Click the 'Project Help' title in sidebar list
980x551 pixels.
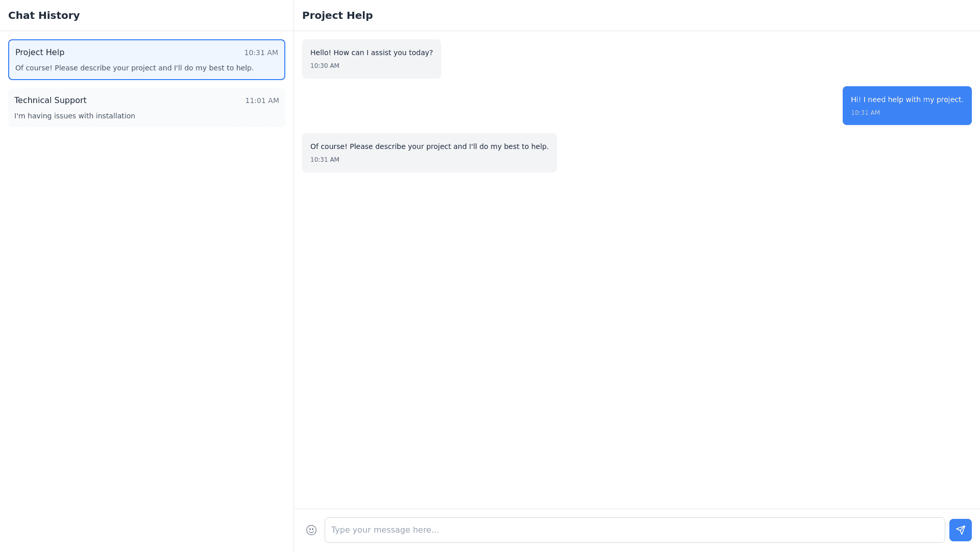coord(40,53)
